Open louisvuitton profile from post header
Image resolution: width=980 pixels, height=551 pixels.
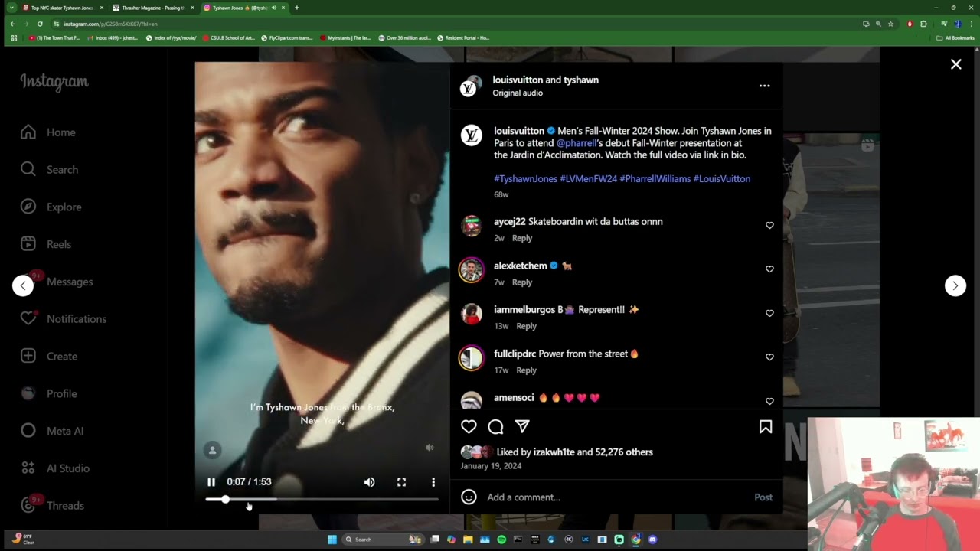click(x=518, y=80)
